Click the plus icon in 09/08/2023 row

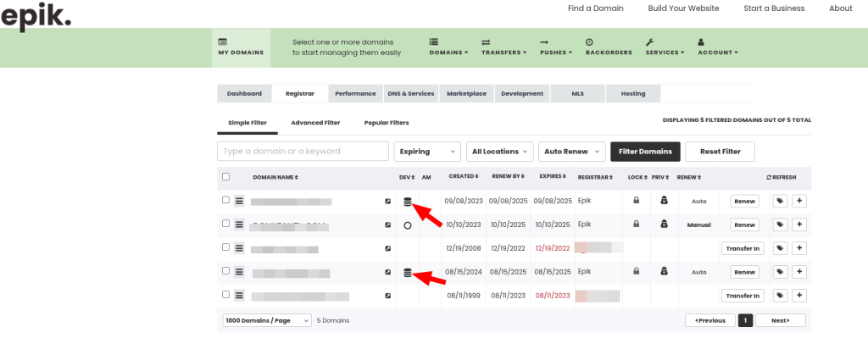coord(799,202)
